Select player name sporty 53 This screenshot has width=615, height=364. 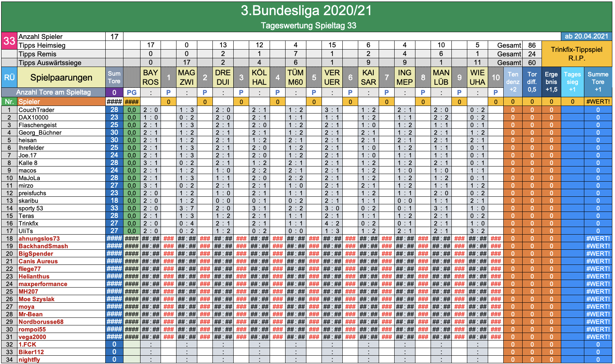coord(31,208)
